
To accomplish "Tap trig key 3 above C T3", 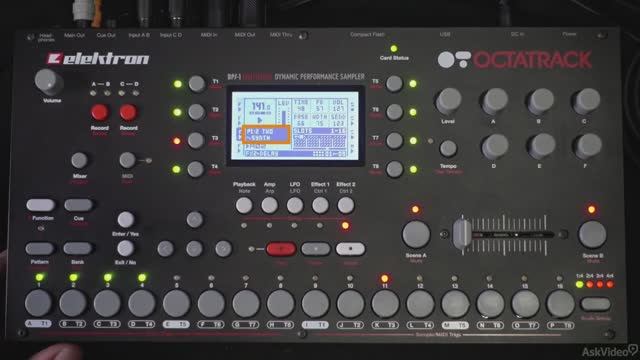I will (107, 304).
